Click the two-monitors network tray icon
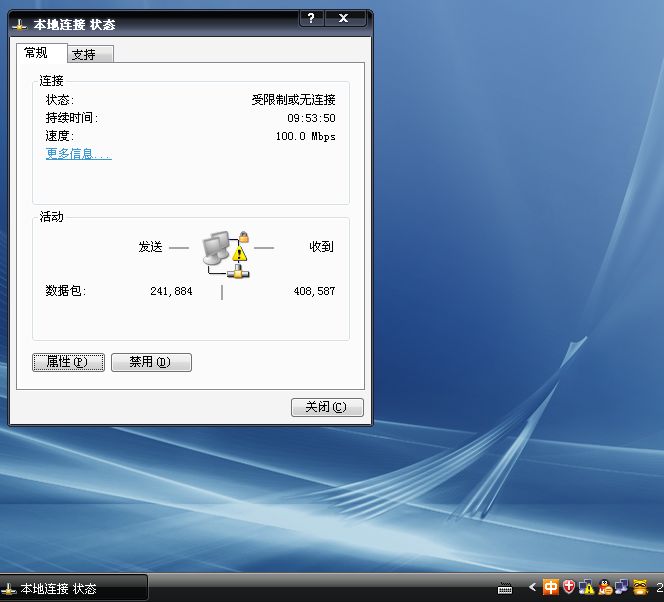Viewport: 664px width, 602px height. click(x=622, y=587)
